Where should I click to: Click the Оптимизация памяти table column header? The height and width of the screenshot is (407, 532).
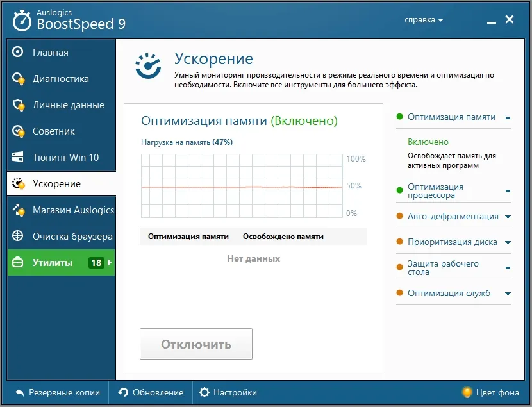pos(188,237)
